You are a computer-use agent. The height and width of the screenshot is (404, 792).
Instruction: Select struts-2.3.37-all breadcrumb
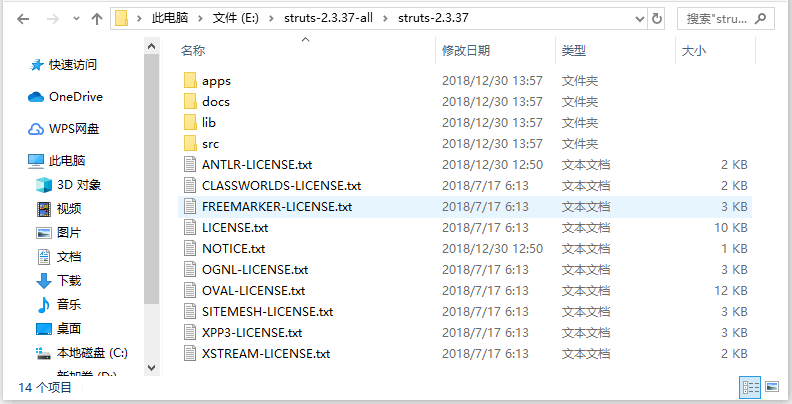[328, 18]
